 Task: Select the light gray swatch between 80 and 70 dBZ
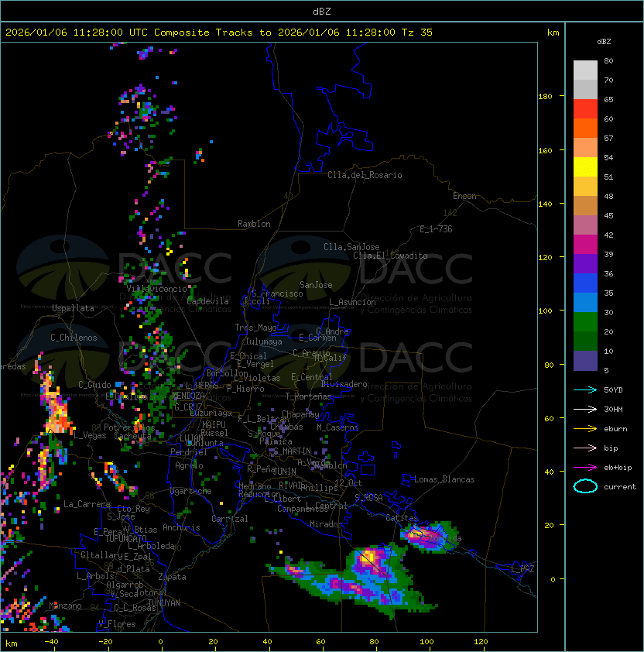(x=585, y=70)
